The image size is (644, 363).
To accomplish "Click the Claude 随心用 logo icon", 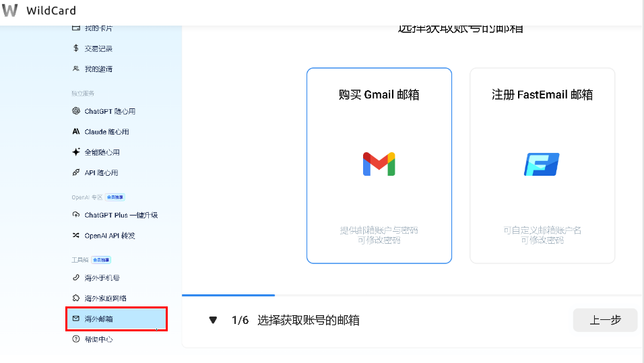I will tap(76, 131).
